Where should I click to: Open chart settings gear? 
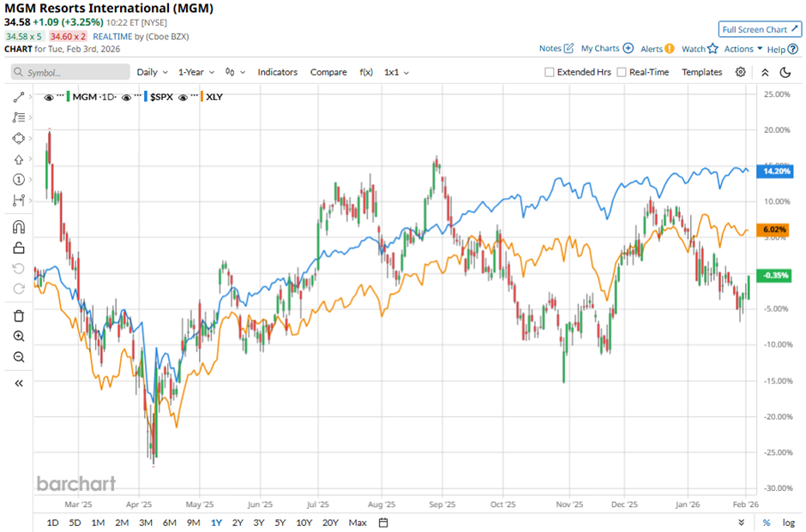point(741,73)
